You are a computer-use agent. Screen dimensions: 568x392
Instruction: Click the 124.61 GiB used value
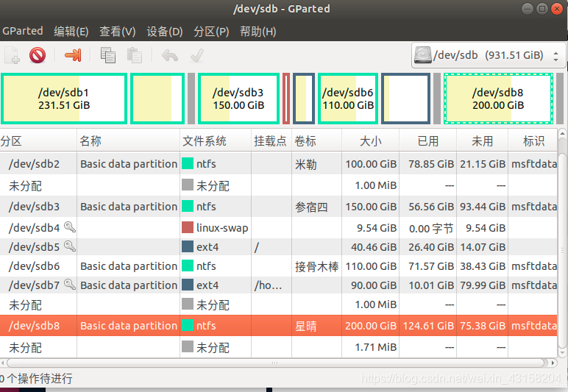[428, 326]
